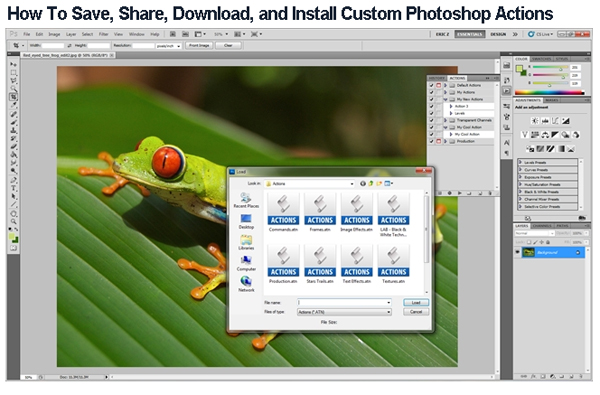Toggle checkmark for Production set

431,141
